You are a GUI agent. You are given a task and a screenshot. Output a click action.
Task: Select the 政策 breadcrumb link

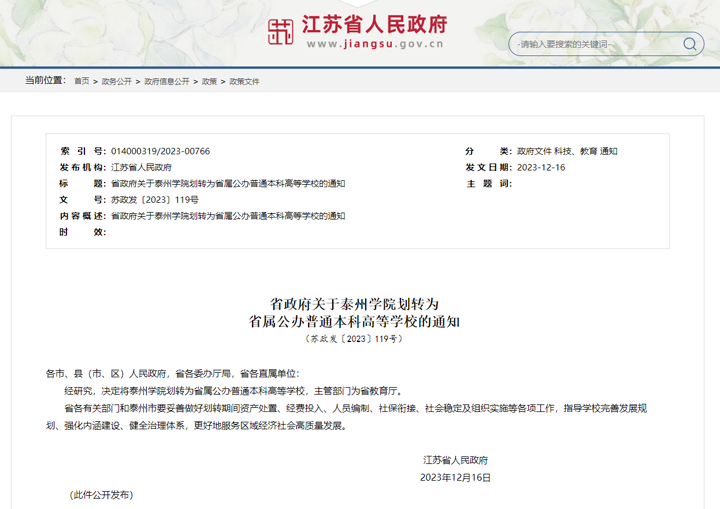coord(209,81)
